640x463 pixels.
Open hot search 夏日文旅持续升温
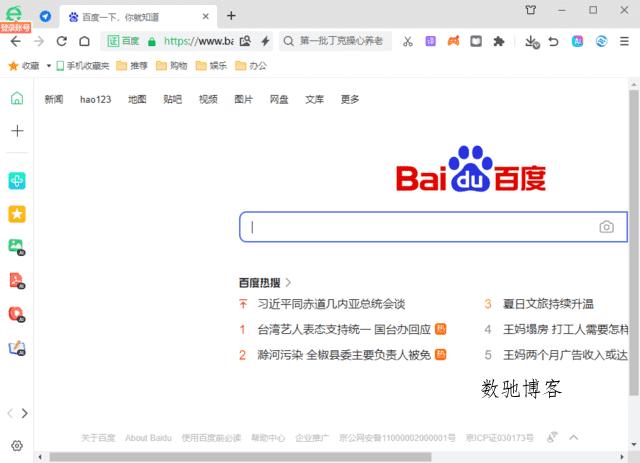(x=548, y=304)
